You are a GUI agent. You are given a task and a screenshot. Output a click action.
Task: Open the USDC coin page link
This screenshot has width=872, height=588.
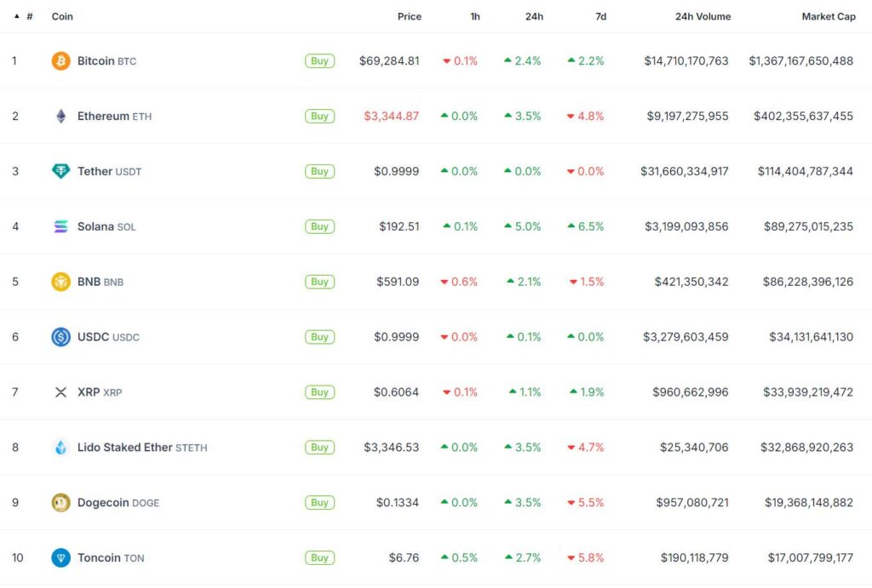108,337
